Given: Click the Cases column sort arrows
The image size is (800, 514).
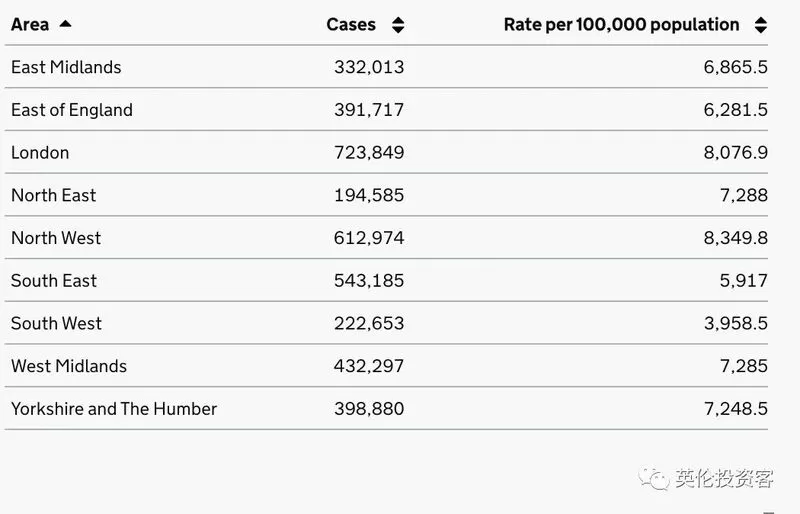Looking at the screenshot, I should [x=398, y=25].
